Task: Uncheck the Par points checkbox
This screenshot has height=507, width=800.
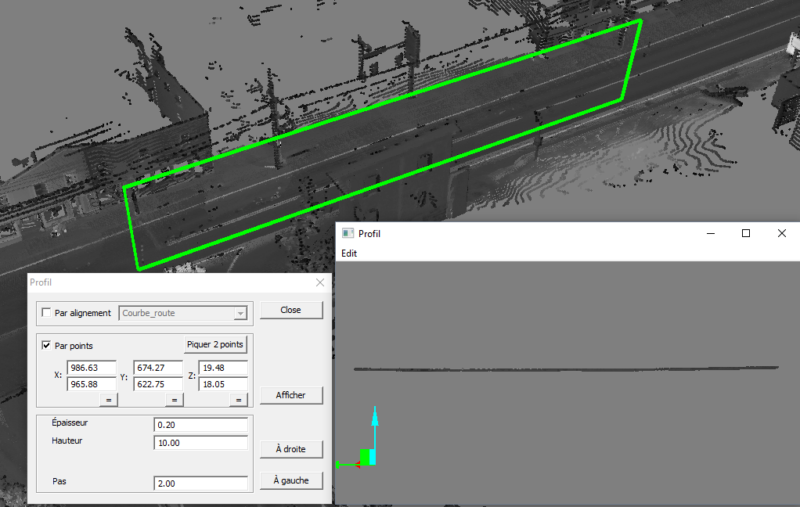Action: point(46,345)
